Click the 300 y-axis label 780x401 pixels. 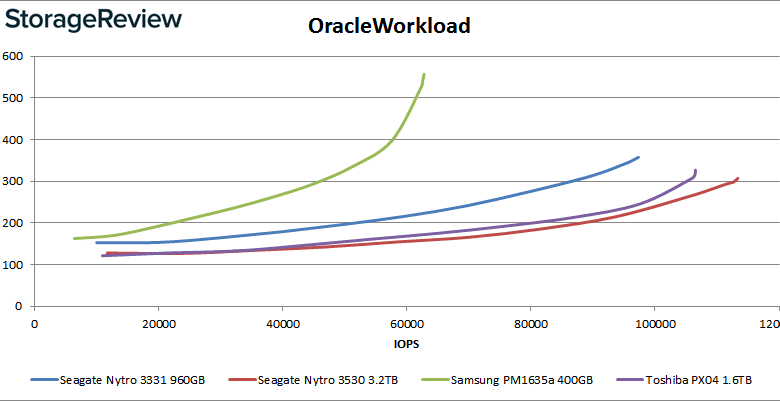pyautogui.click(x=12, y=182)
